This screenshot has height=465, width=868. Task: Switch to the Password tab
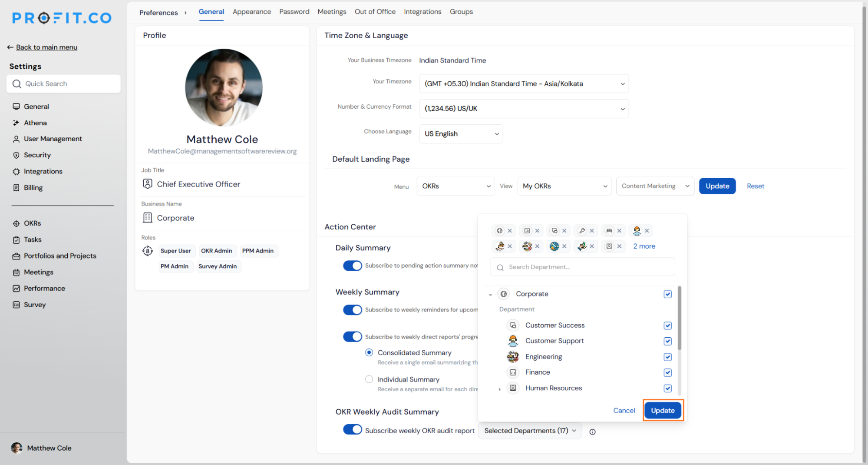[294, 12]
